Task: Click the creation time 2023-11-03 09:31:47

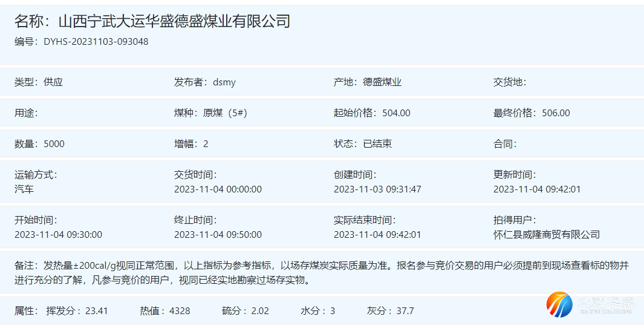Action: [377, 189]
